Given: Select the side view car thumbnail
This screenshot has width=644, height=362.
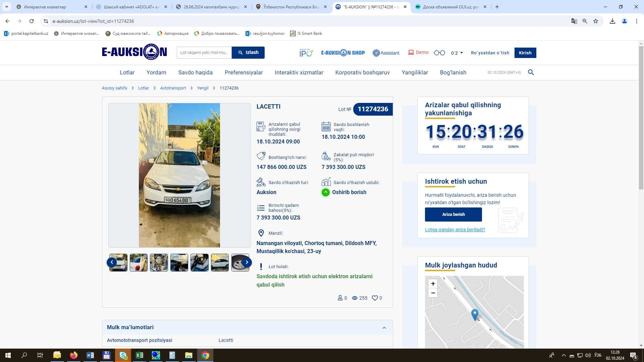Looking at the screenshot, I should click(220, 262).
